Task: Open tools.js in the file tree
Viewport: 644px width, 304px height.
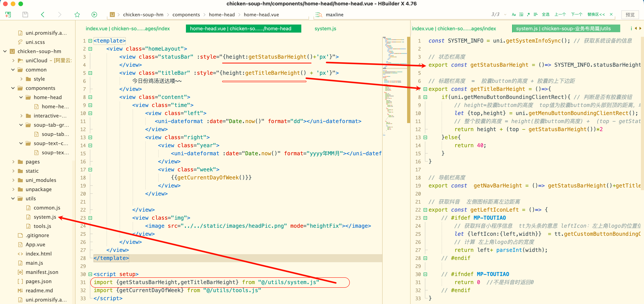Action: point(42,226)
